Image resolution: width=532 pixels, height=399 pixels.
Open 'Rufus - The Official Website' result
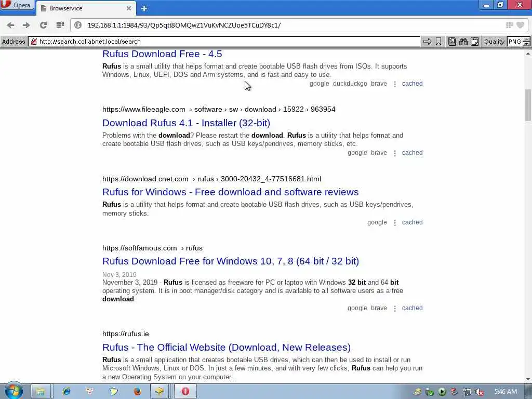(x=227, y=348)
